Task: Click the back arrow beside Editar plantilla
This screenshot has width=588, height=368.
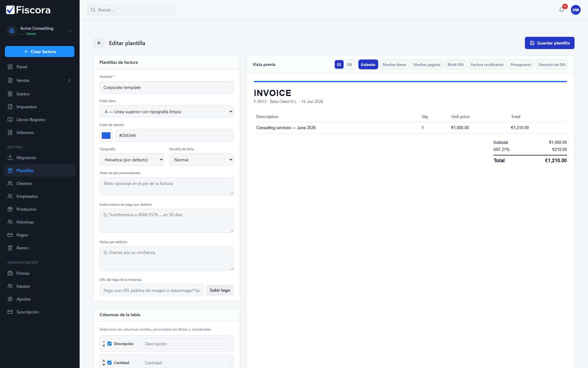Action: click(x=99, y=43)
